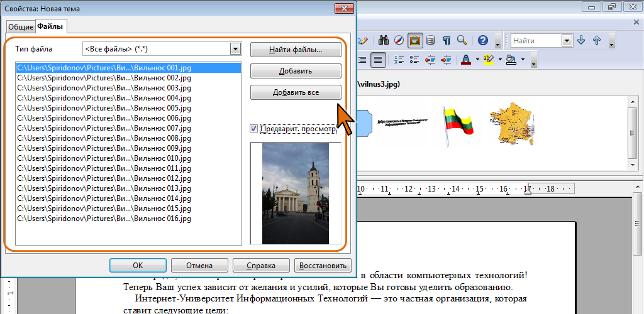Select Вильнюс 005.jpg in file list
Screen dimensions: 644x314
(x=104, y=108)
